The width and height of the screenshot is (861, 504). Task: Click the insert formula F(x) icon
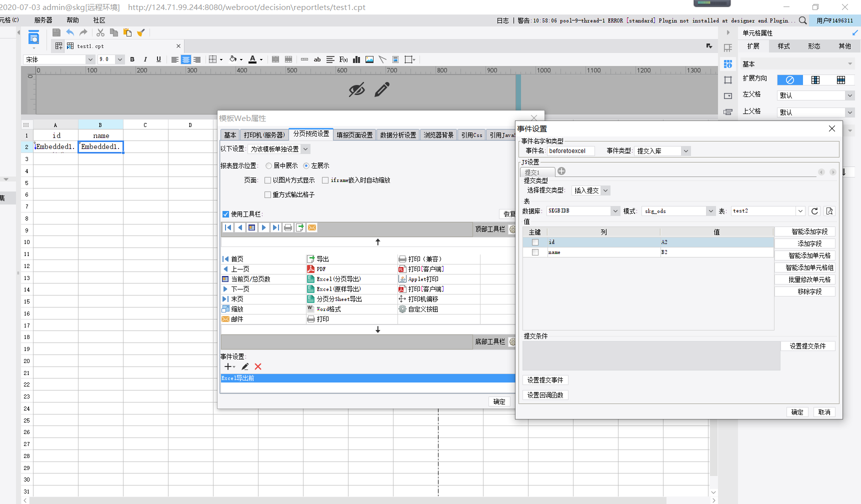click(343, 59)
